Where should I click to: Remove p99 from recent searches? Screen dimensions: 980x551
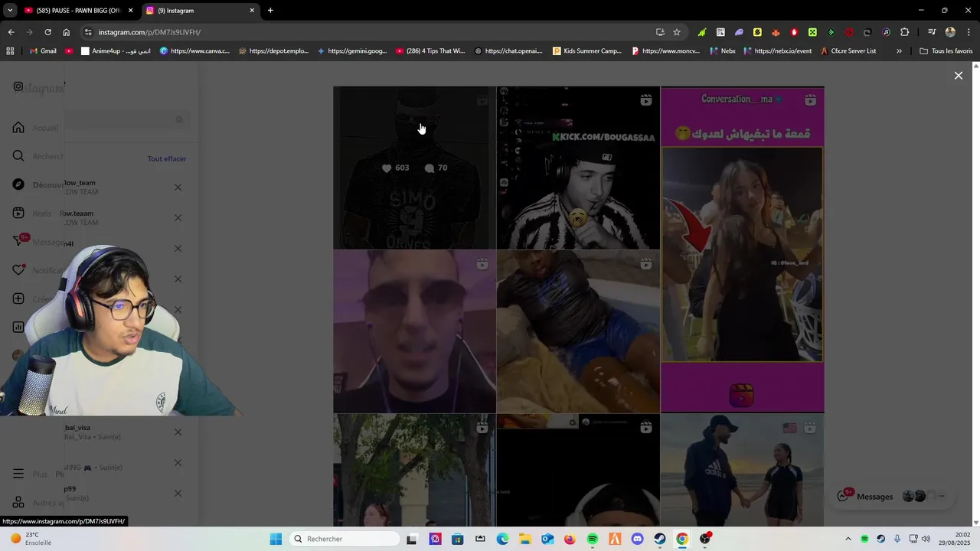pyautogui.click(x=178, y=494)
